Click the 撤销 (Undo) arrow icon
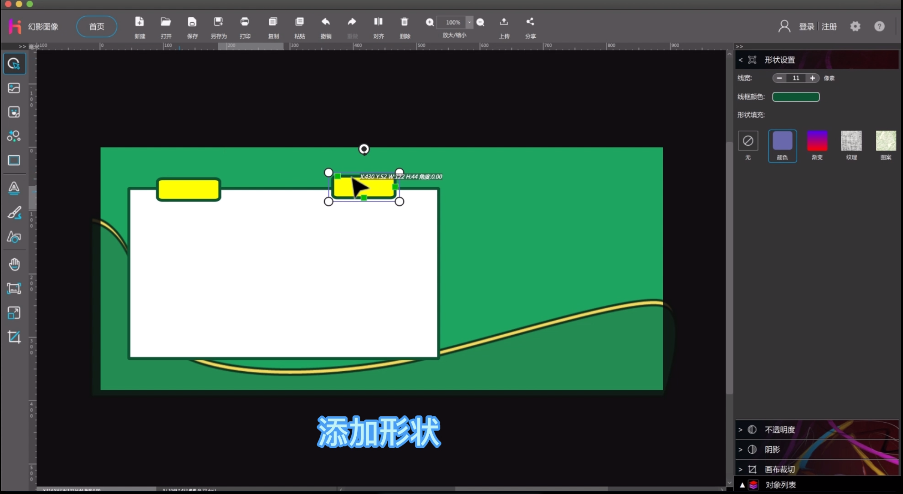 [326, 22]
